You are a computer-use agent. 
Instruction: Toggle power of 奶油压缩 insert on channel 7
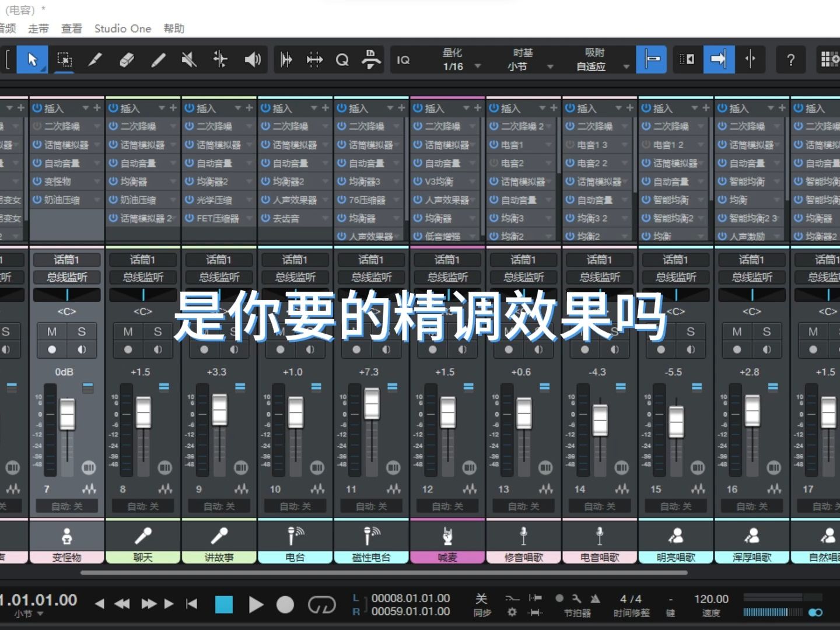pyautogui.click(x=37, y=199)
